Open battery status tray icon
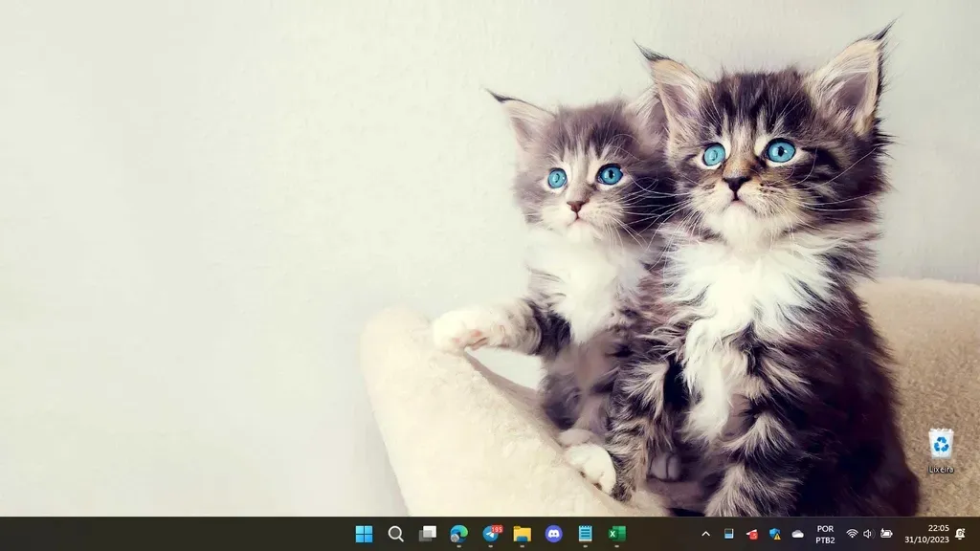Screen dimensions: 980x551 click(x=886, y=534)
